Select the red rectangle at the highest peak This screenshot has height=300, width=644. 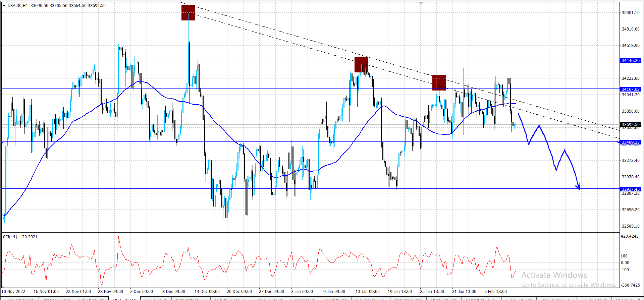pyautogui.click(x=188, y=13)
